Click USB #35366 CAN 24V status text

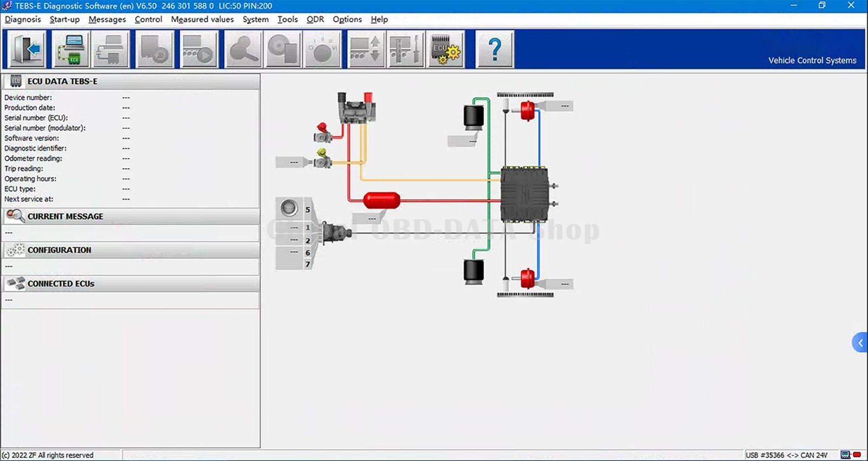787,455
